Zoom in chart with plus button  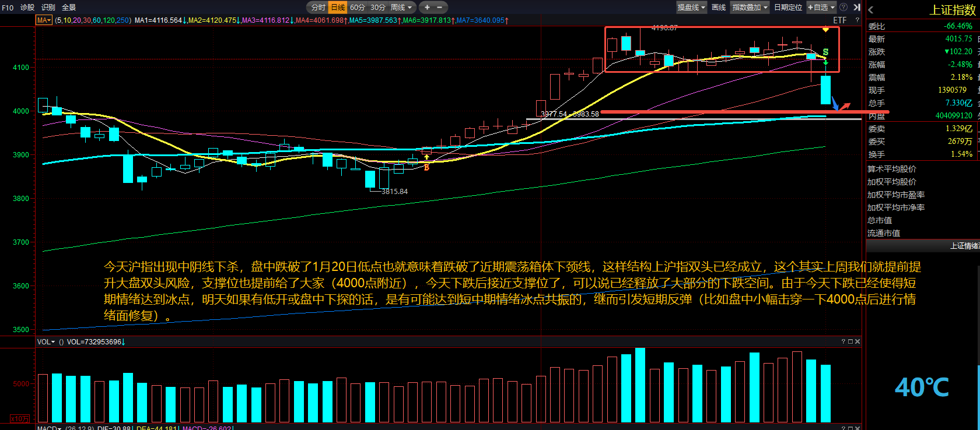click(x=427, y=8)
